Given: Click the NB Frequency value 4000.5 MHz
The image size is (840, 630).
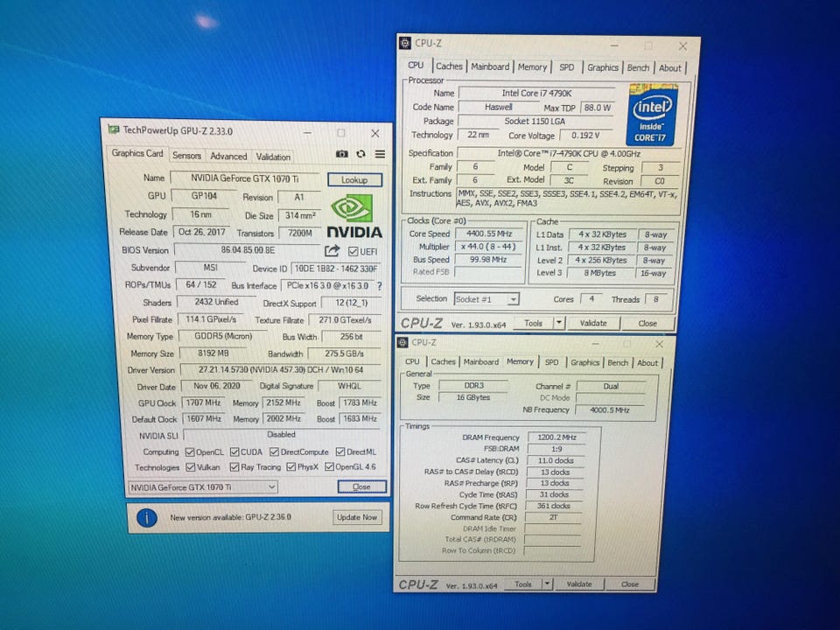Looking at the screenshot, I should point(610,409).
